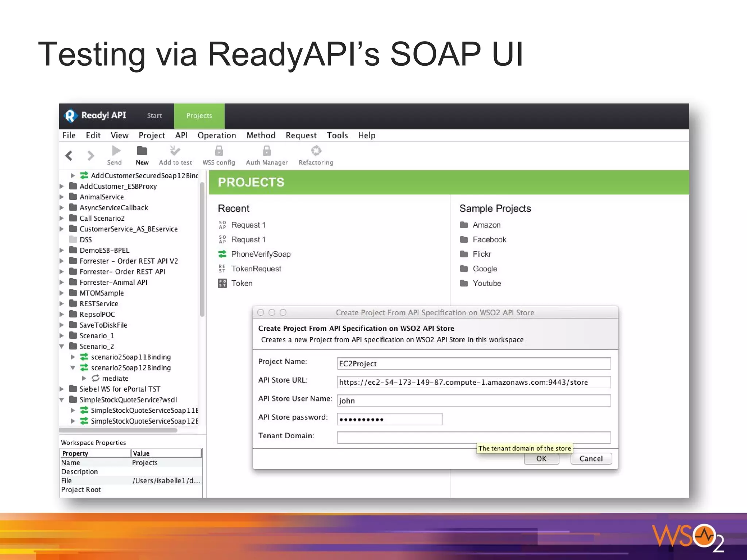Click the Tenant Domain input field
This screenshot has width=747, height=560.
(x=473, y=437)
